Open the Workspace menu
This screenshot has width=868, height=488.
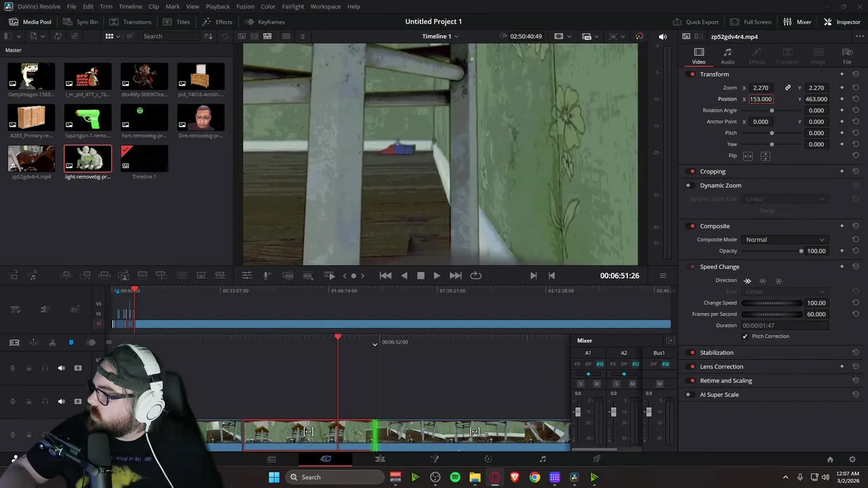tap(325, 6)
